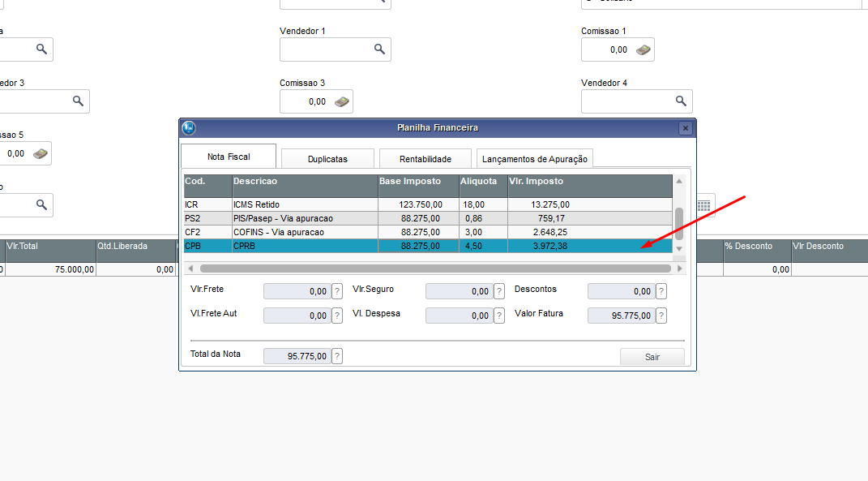Image resolution: width=868 pixels, height=481 pixels.
Task: Click the Sair button
Action: click(x=652, y=357)
